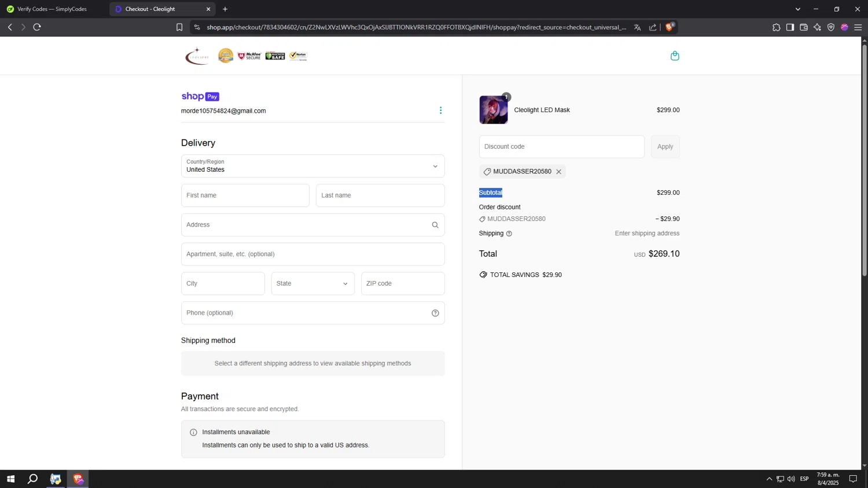Click the highlighted Subtotal label
Viewport: 868px width, 488px height.
(x=491, y=193)
